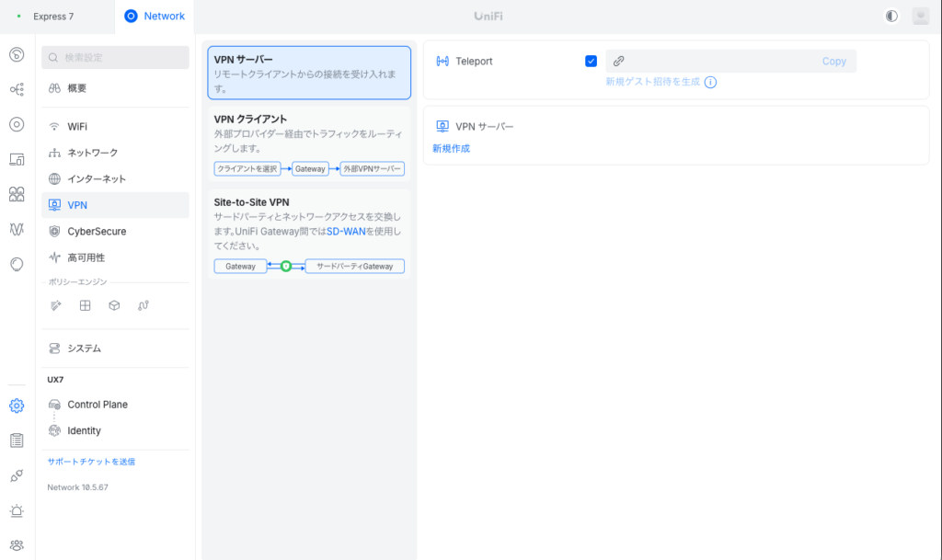
Task: Open Identity under UX7
Action: 115,431
